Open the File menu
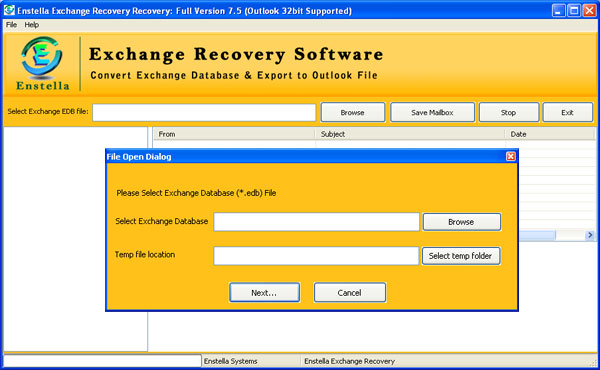 click(11, 25)
